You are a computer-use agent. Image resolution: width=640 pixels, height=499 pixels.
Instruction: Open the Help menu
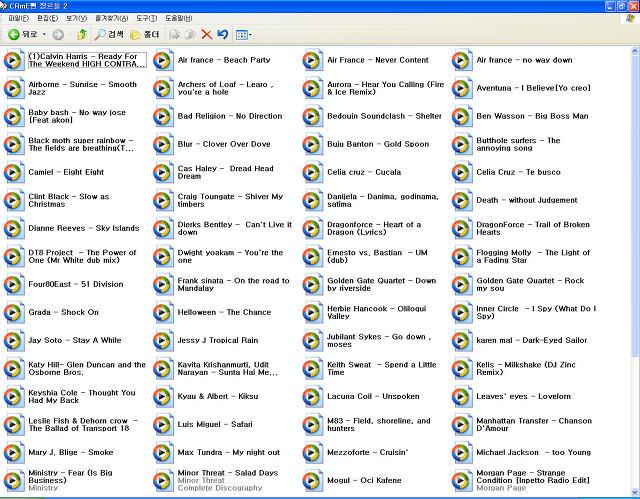[x=178, y=18]
